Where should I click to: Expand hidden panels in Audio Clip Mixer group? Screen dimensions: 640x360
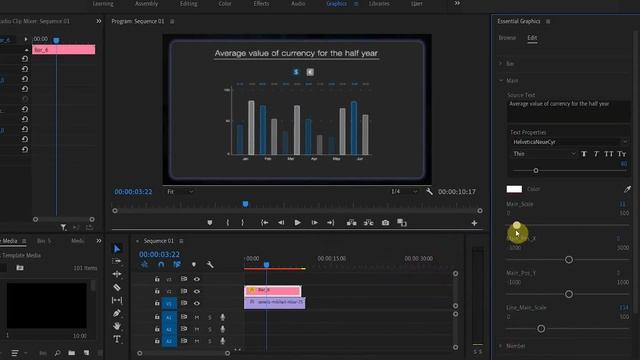(99, 21)
